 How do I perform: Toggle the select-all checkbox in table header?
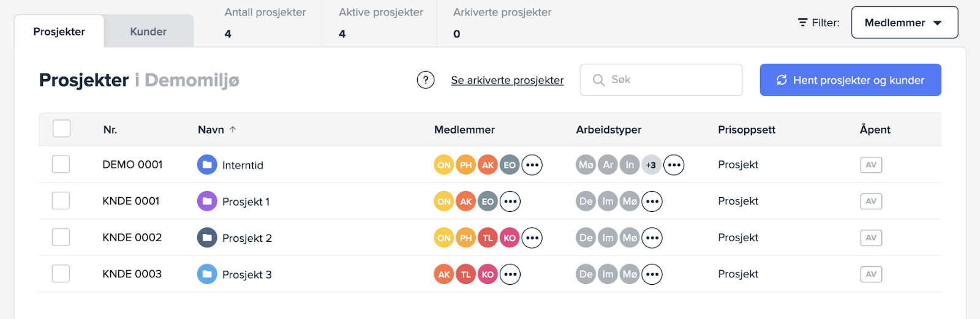(61, 129)
